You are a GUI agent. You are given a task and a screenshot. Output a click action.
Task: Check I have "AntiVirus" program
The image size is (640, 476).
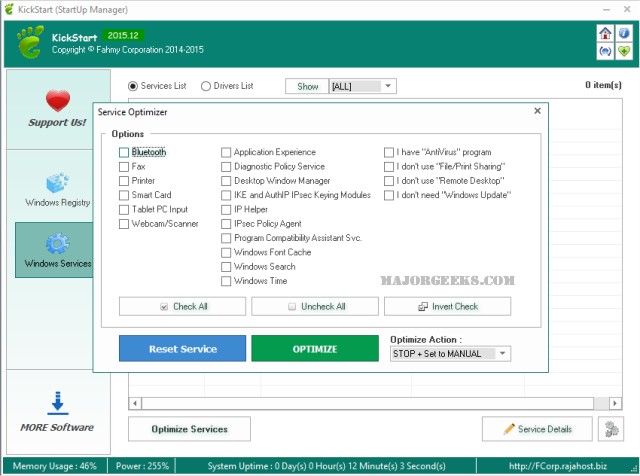click(x=389, y=152)
